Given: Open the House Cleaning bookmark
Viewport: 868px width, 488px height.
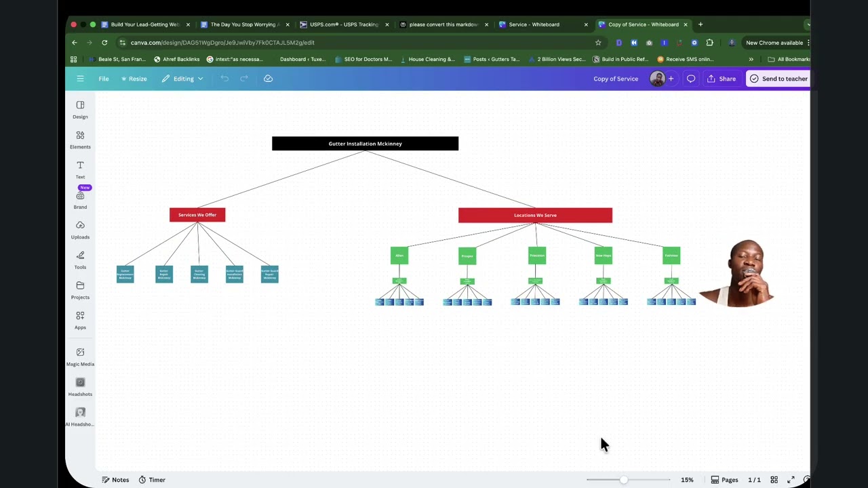Looking at the screenshot, I should point(427,59).
